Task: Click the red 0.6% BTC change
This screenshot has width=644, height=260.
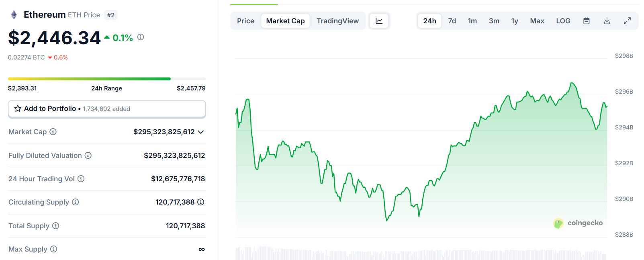Action: pos(58,57)
